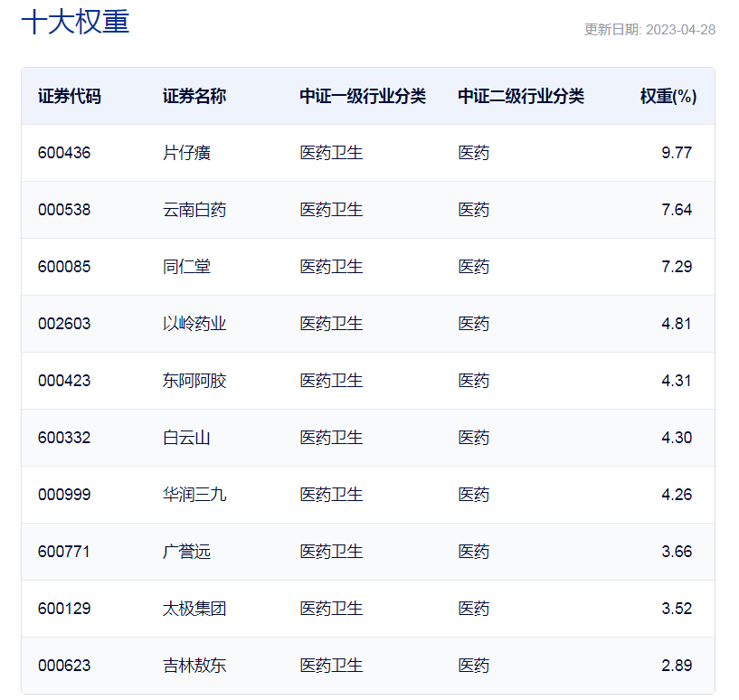This screenshot has width=739, height=700.
Task: Click the weight value 2.89
Action: pyautogui.click(x=677, y=666)
